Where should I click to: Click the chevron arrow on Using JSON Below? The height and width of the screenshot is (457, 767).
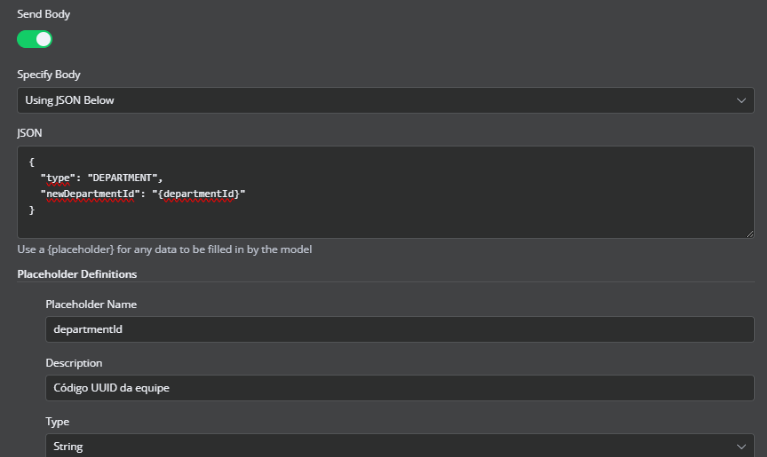(x=741, y=101)
